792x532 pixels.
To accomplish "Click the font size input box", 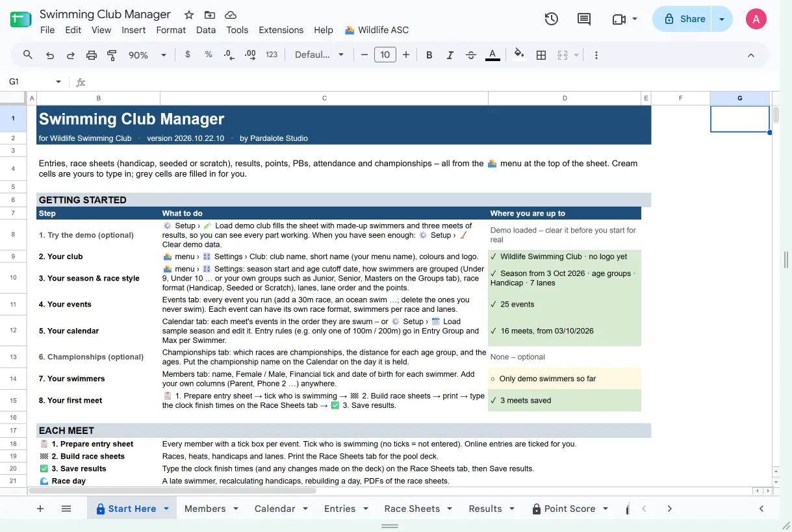I will coord(385,55).
